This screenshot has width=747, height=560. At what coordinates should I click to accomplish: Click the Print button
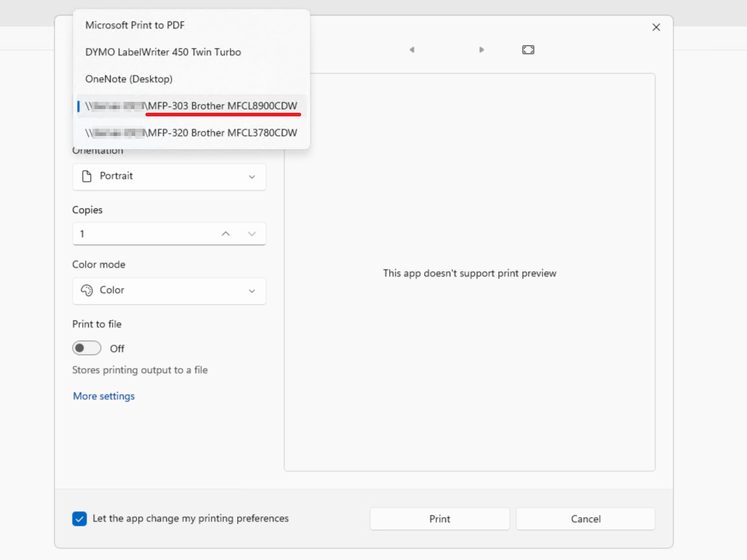[440, 519]
